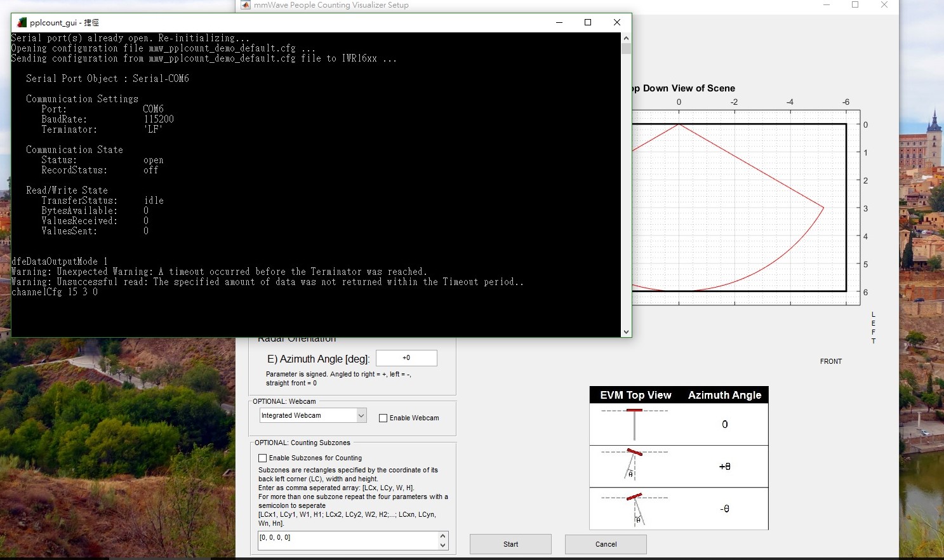Click the subzone field down stepper arrow
Viewport: 944px width, 560px height.
pyautogui.click(x=442, y=546)
